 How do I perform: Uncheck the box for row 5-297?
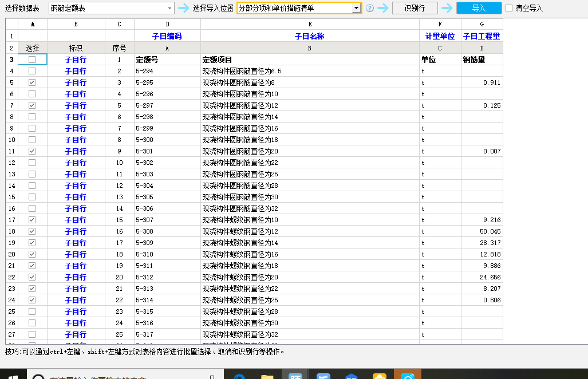point(32,105)
